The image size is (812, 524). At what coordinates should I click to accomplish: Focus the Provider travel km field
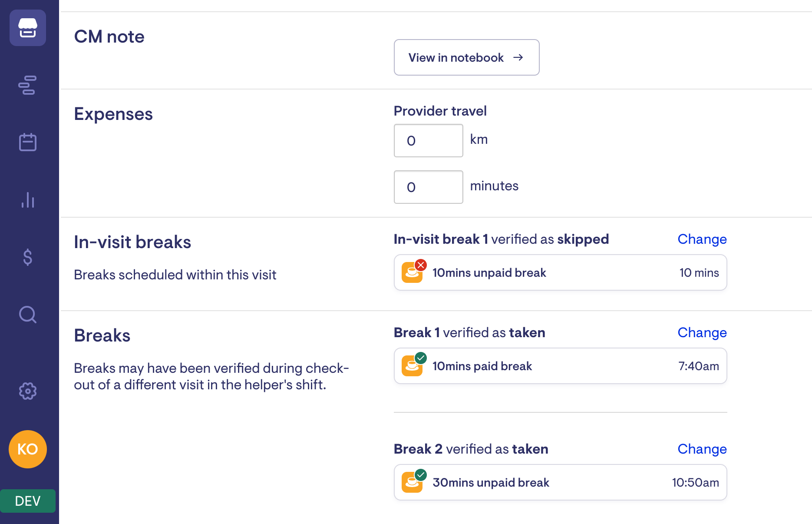428,141
